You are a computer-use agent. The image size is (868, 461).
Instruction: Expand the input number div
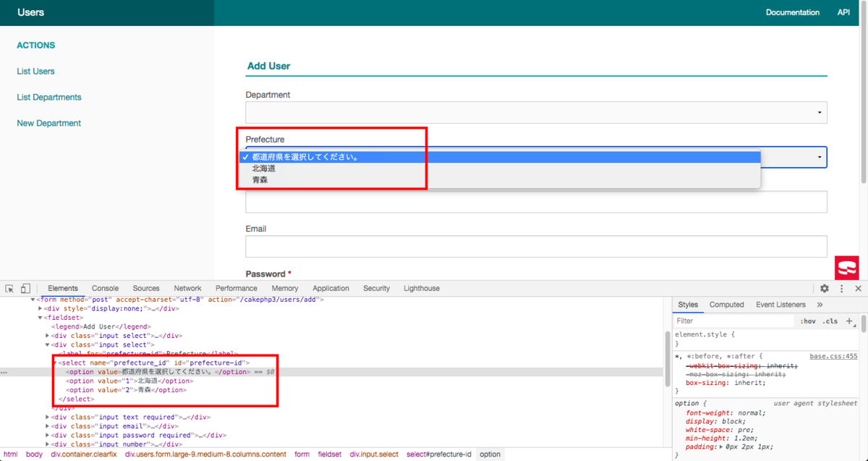pyautogui.click(x=48, y=444)
